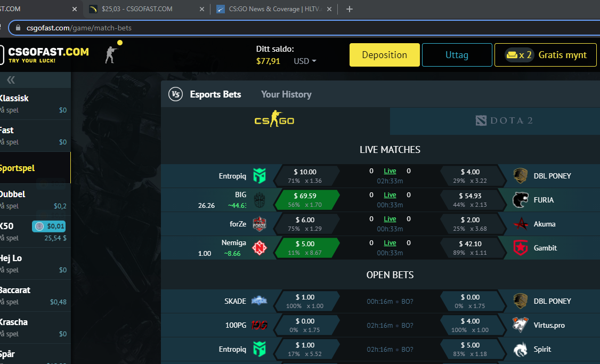Switch to Your History tab

[x=286, y=94]
